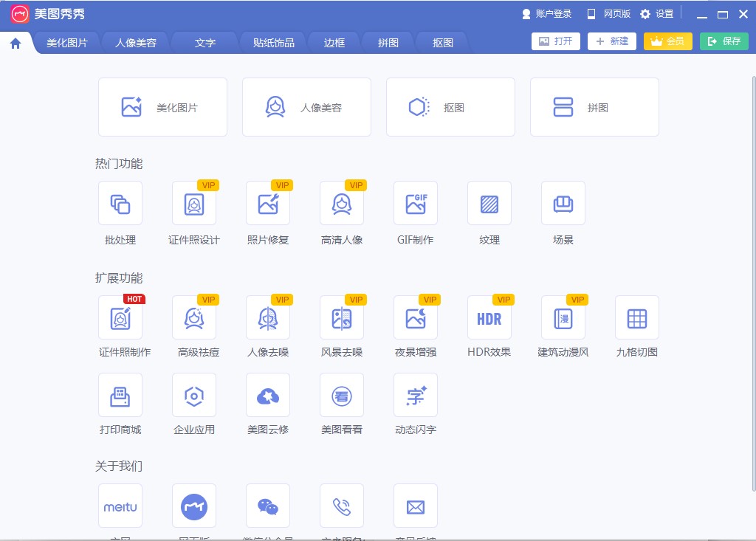Viewport: 756px width, 541px height.
Task: Click the 新建 new button
Action: point(612,41)
